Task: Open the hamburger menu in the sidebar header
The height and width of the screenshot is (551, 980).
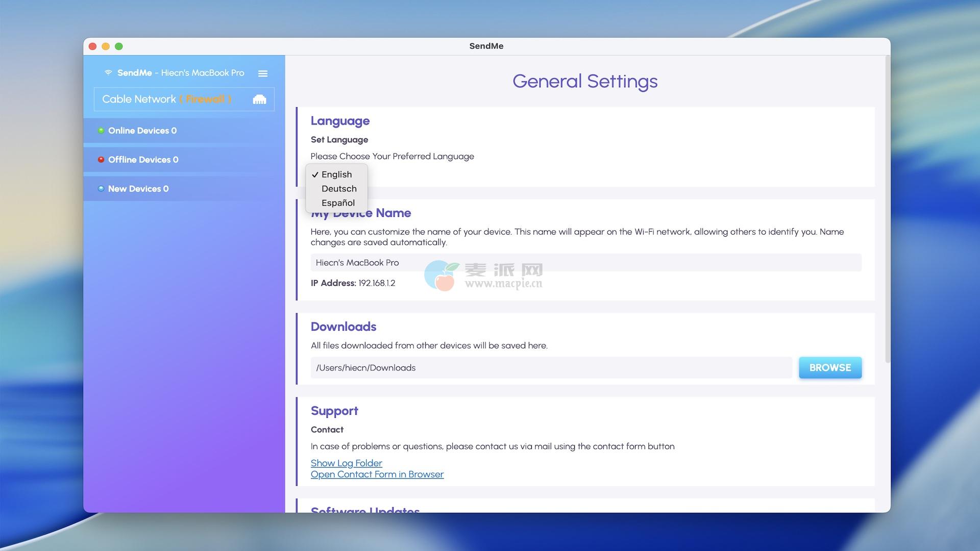Action: pos(263,73)
